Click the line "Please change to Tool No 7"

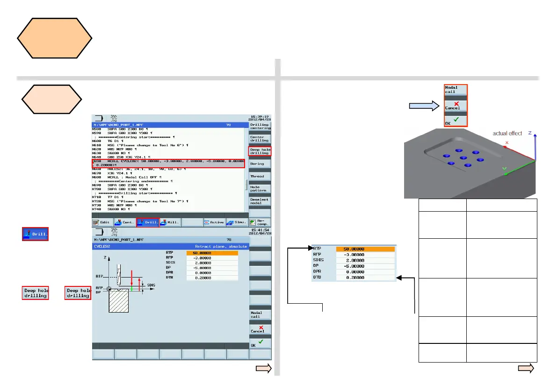(140, 201)
